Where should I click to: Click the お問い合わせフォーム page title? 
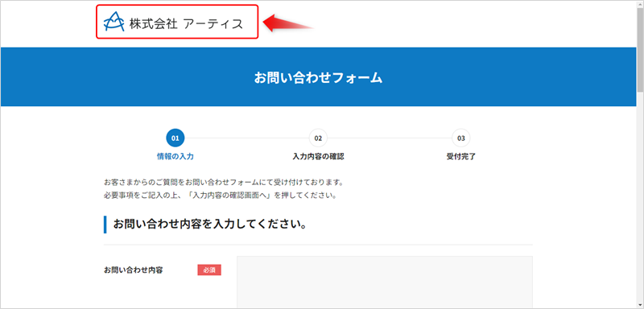pos(318,77)
